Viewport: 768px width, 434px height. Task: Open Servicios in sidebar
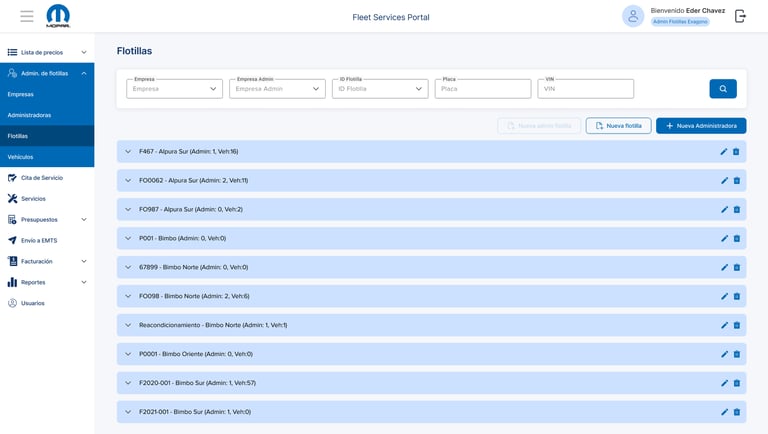point(47,199)
